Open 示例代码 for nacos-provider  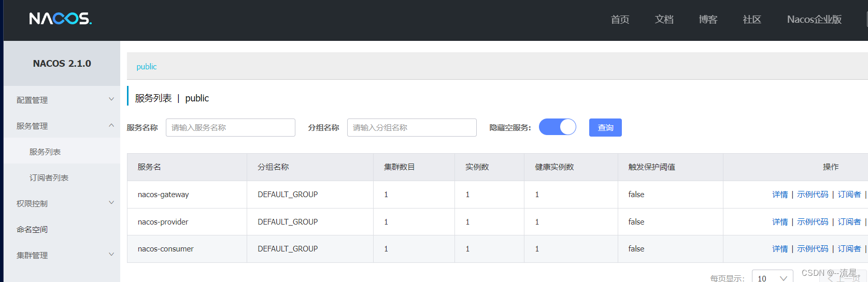tap(813, 222)
